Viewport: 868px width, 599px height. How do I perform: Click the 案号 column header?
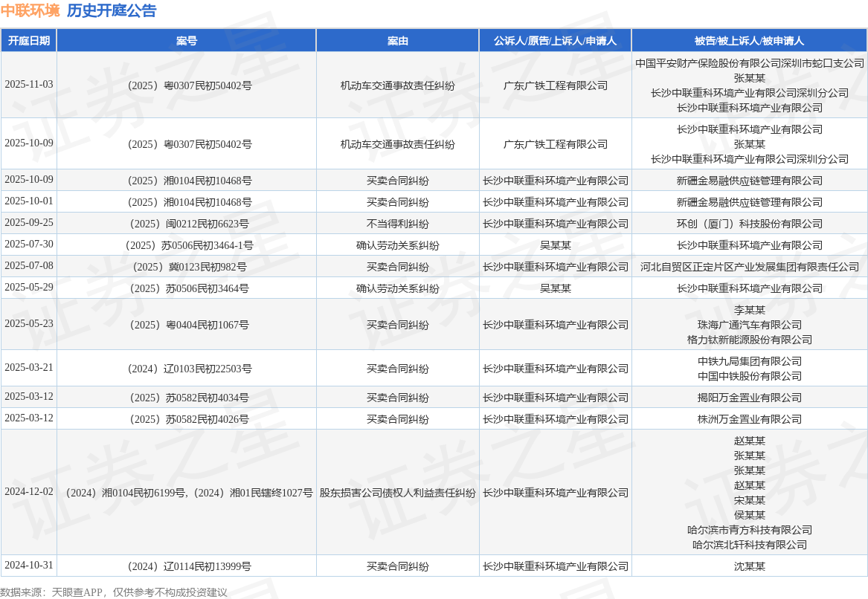pyautogui.click(x=187, y=40)
